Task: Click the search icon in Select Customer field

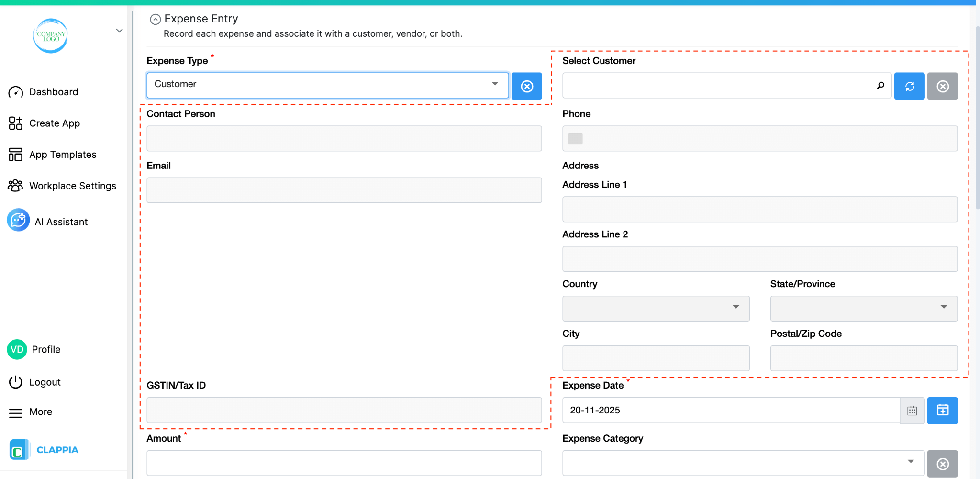Action: [x=880, y=86]
